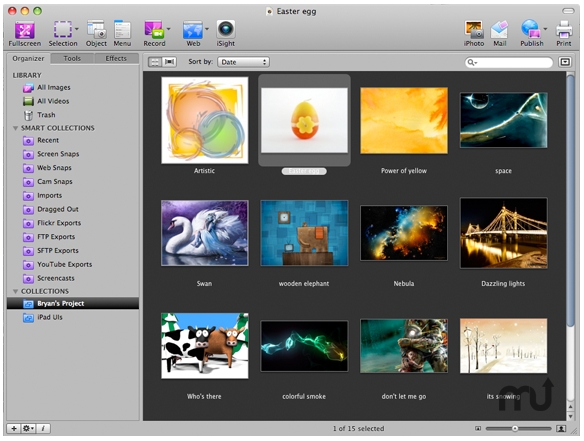This screenshot has height=441, width=584.
Task: Click the scroll up arrow
Action: (x=570, y=407)
